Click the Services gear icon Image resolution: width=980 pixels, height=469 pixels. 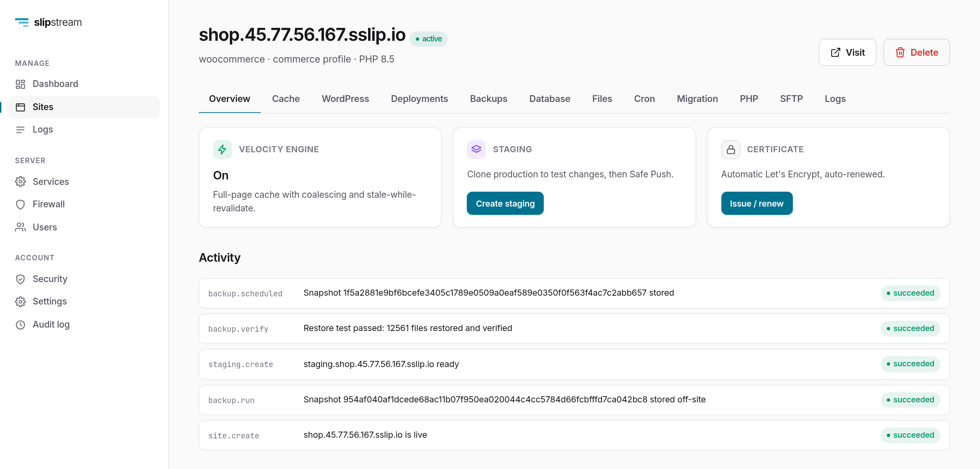[x=20, y=182]
